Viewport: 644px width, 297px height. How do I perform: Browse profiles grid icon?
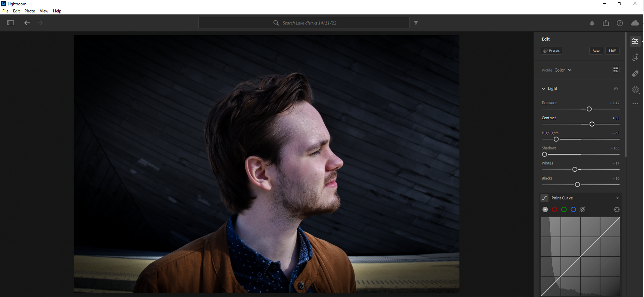pyautogui.click(x=616, y=70)
